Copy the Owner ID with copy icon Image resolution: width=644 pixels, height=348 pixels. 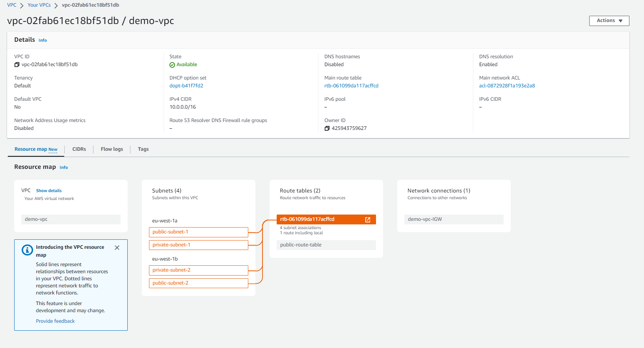tap(327, 128)
